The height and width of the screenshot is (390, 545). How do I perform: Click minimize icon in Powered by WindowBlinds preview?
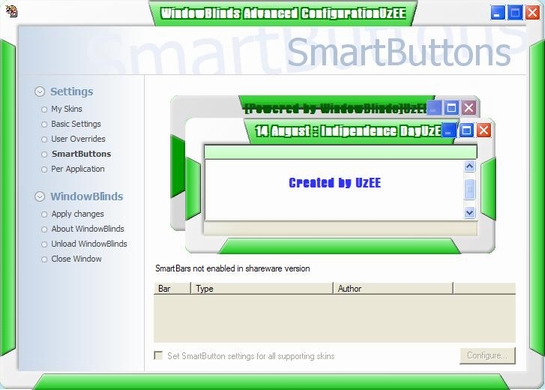click(434, 108)
